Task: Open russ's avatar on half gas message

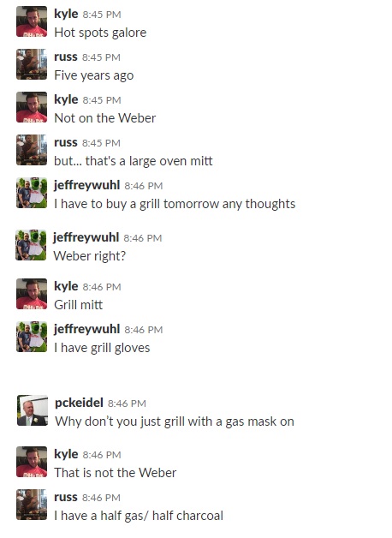Action: (32, 505)
